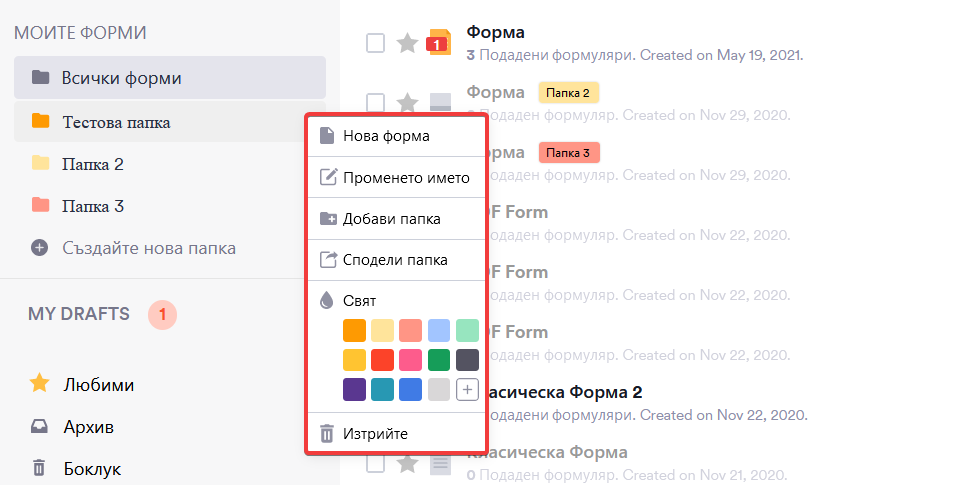Choose Нова форма from context menu

click(386, 136)
